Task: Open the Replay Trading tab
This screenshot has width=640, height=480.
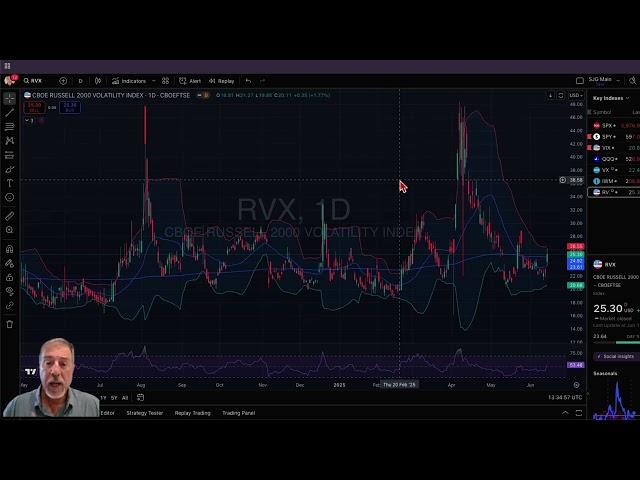Action: [193, 413]
